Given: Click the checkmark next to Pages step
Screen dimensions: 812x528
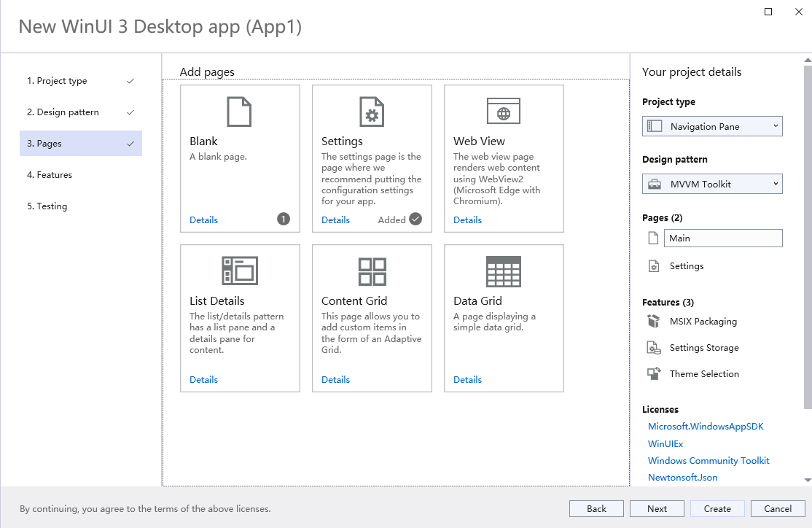Looking at the screenshot, I should pyautogui.click(x=130, y=144).
